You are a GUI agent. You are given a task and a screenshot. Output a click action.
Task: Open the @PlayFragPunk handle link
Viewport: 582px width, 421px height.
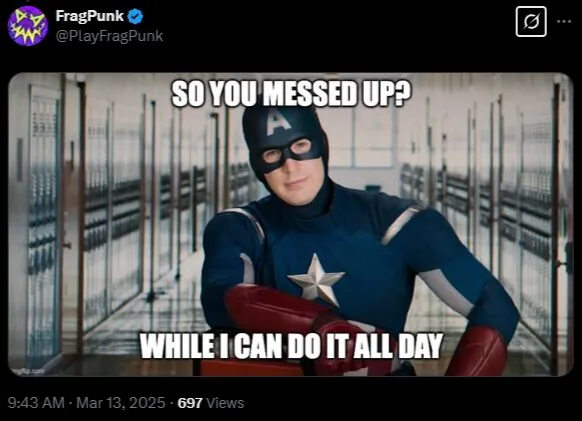tap(109, 36)
